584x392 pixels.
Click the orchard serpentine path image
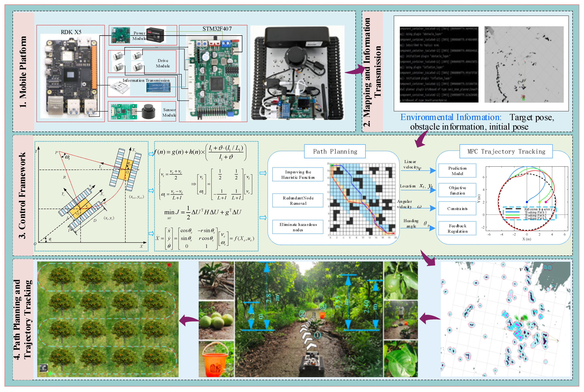click(108, 319)
